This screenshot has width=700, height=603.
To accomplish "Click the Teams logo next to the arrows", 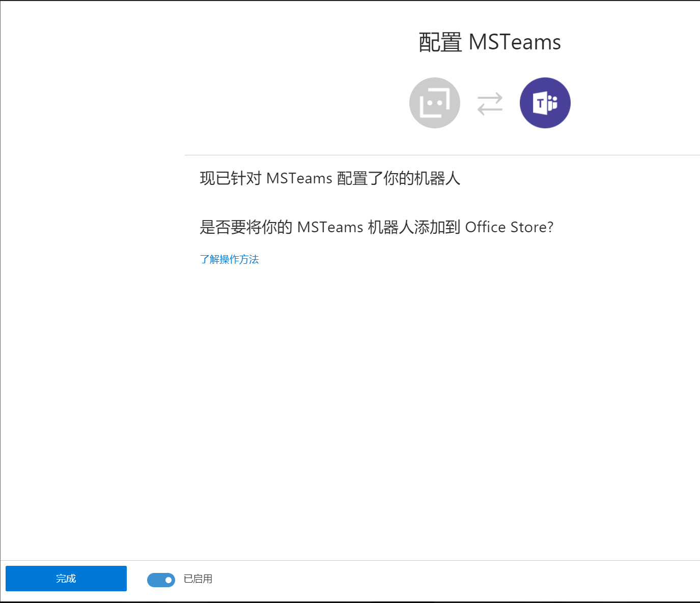I will pyautogui.click(x=545, y=102).
